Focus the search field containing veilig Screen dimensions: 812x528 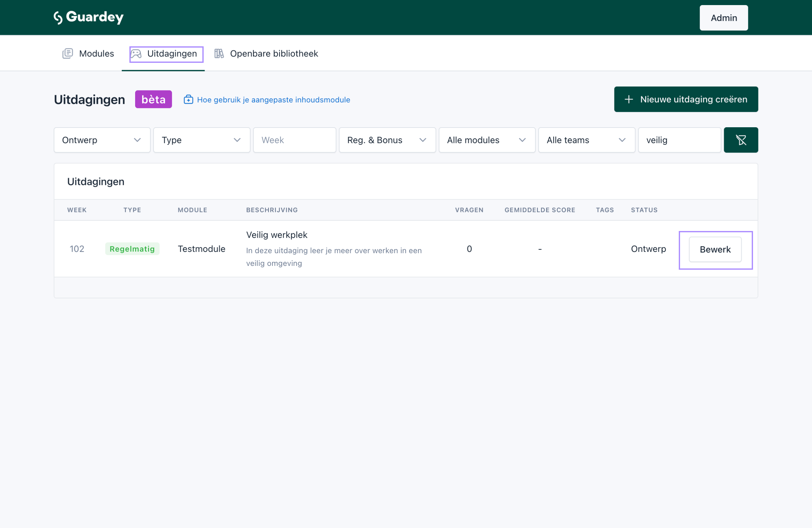coord(679,140)
